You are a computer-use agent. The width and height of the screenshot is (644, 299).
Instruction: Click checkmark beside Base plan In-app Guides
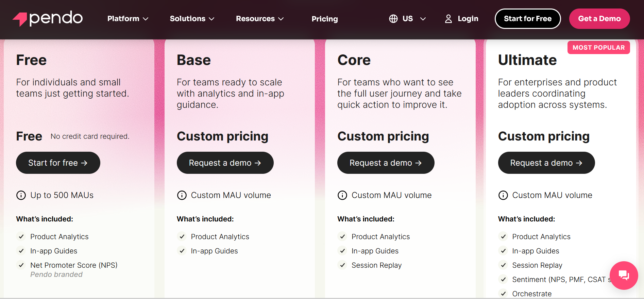click(182, 251)
